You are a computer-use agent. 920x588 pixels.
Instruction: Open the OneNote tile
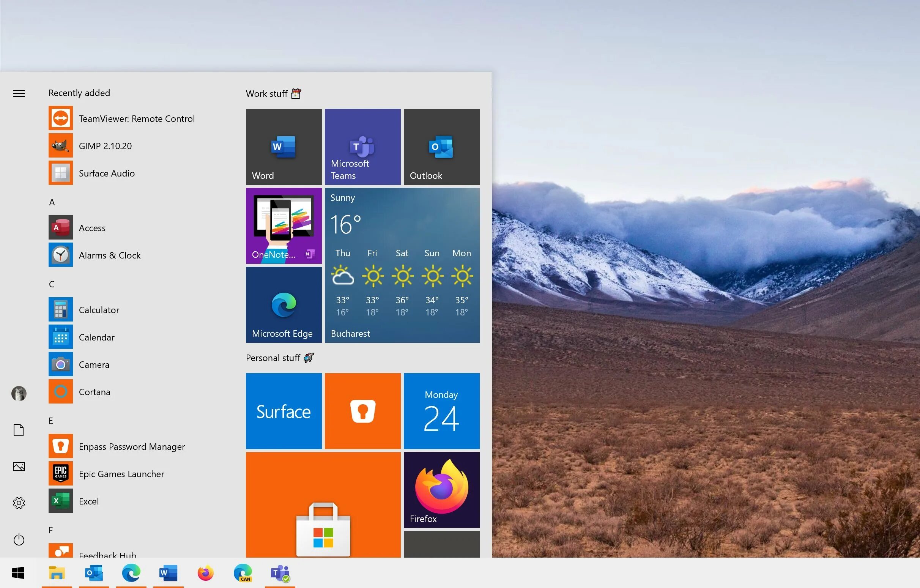click(284, 225)
